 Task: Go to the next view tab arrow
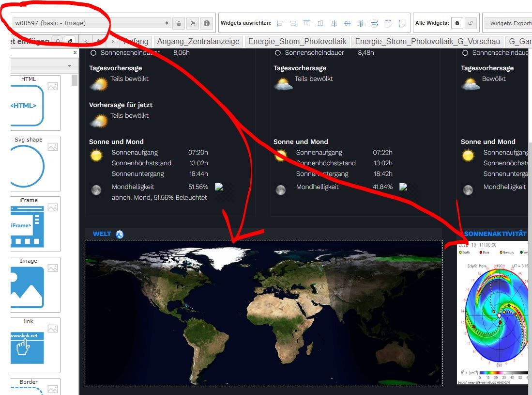pyautogui.click(x=113, y=41)
